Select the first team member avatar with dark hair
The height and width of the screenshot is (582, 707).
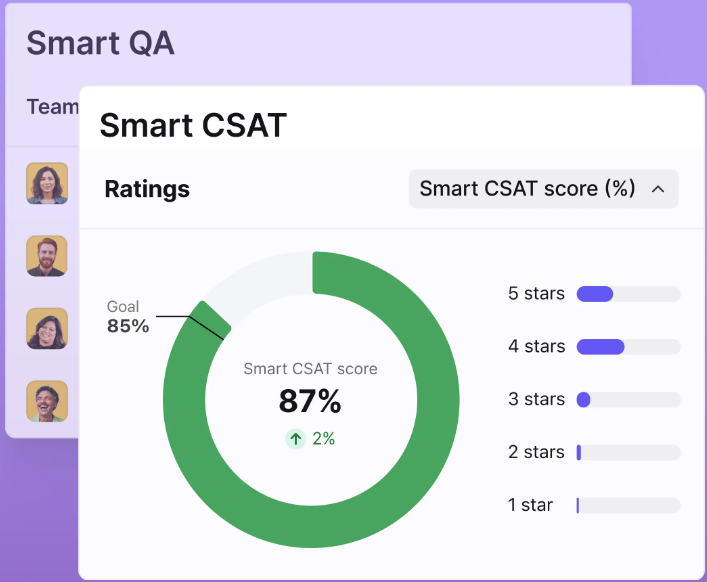click(47, 183)
